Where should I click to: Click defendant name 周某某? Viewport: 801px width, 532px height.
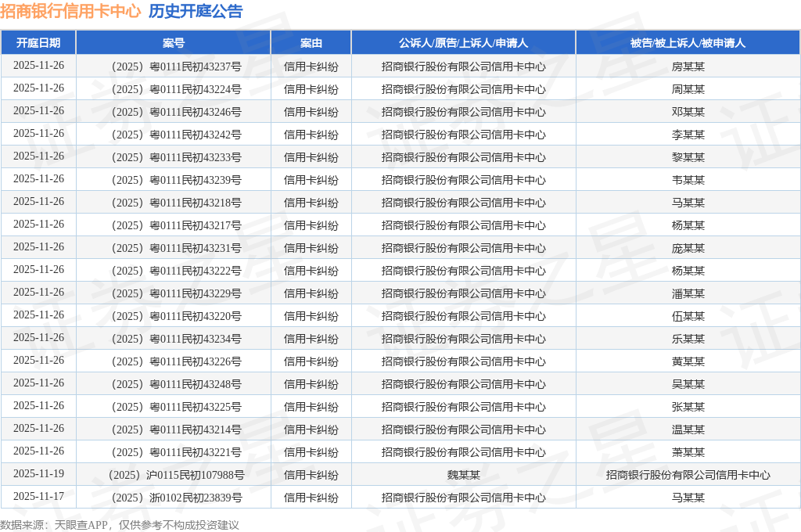point(688,89)
